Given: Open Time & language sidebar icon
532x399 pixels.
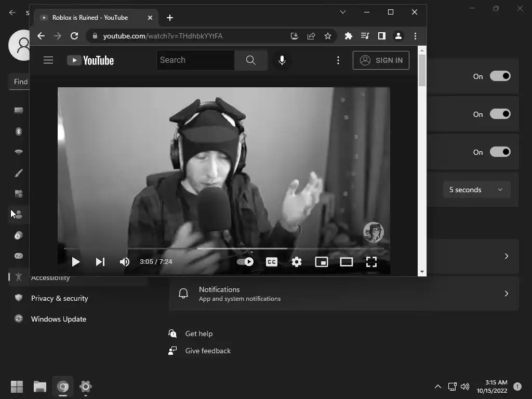Looking at the screenshot, I should pyautogui.click(x=19, y=235).
